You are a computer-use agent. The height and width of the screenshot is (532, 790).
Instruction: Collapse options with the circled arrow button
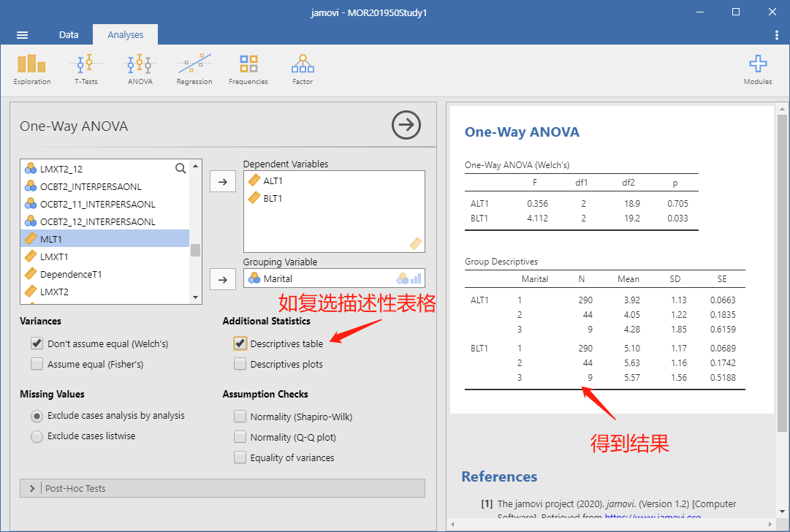click(406, 125)
